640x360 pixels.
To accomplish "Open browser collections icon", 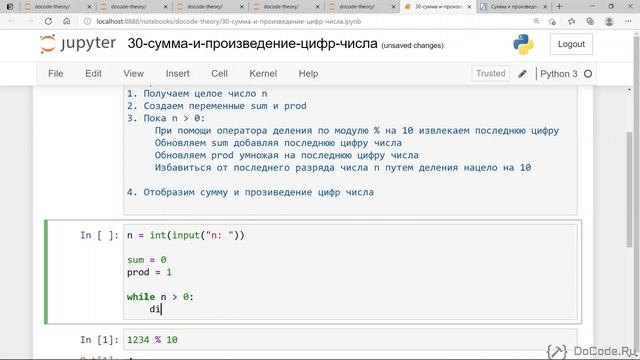I will click(x=590, y=21).
